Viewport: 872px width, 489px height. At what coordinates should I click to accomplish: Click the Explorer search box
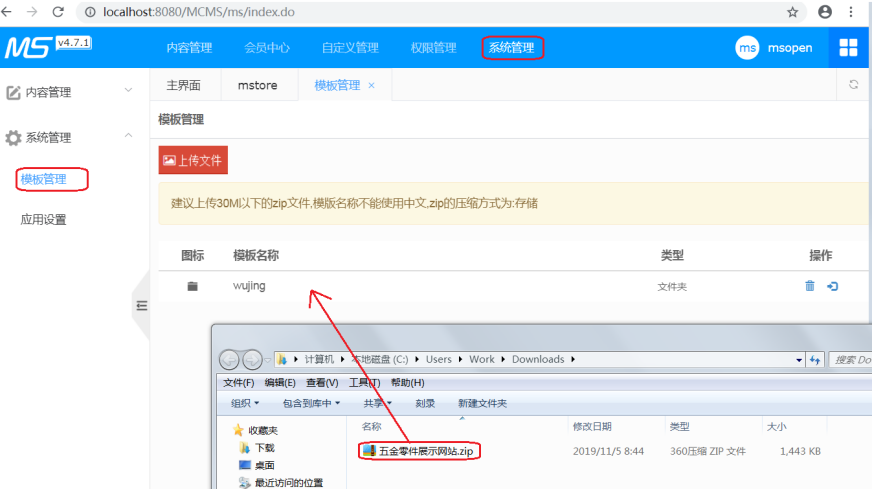tap(850, 360)
